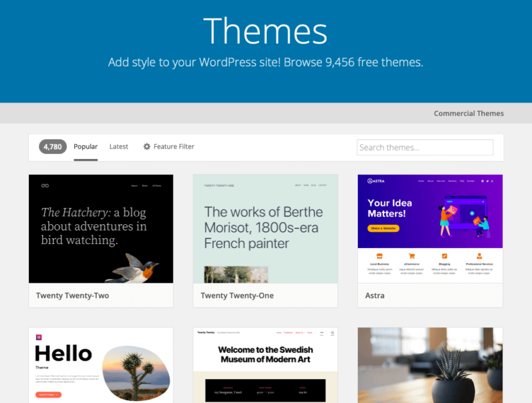Open the Hello theme preview
This screenshot has height=403, width=532.
click(x=101, y=365)
